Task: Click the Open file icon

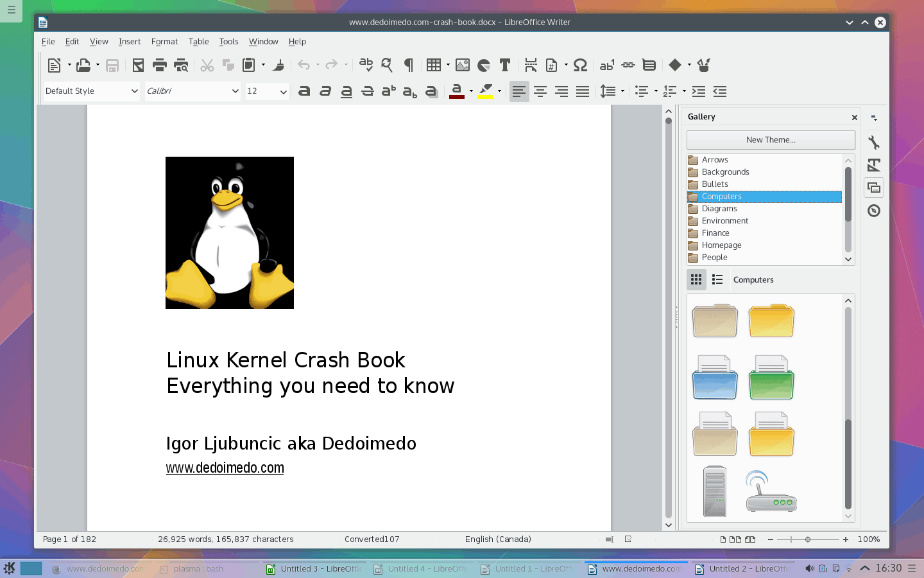Action: click(83, 65)
